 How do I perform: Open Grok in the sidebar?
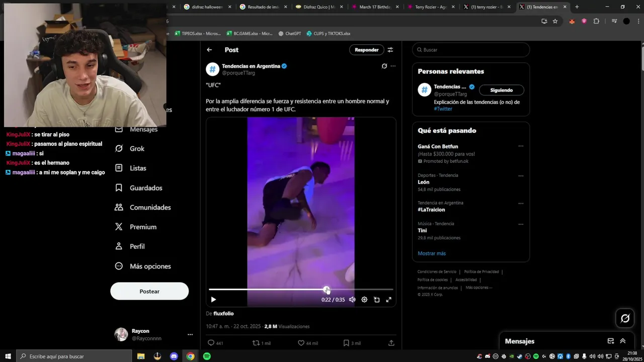tap(130, 149)
